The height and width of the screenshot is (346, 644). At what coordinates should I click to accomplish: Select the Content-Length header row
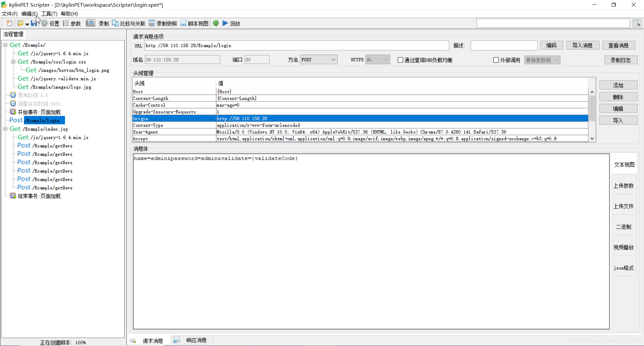pos(360,98)
